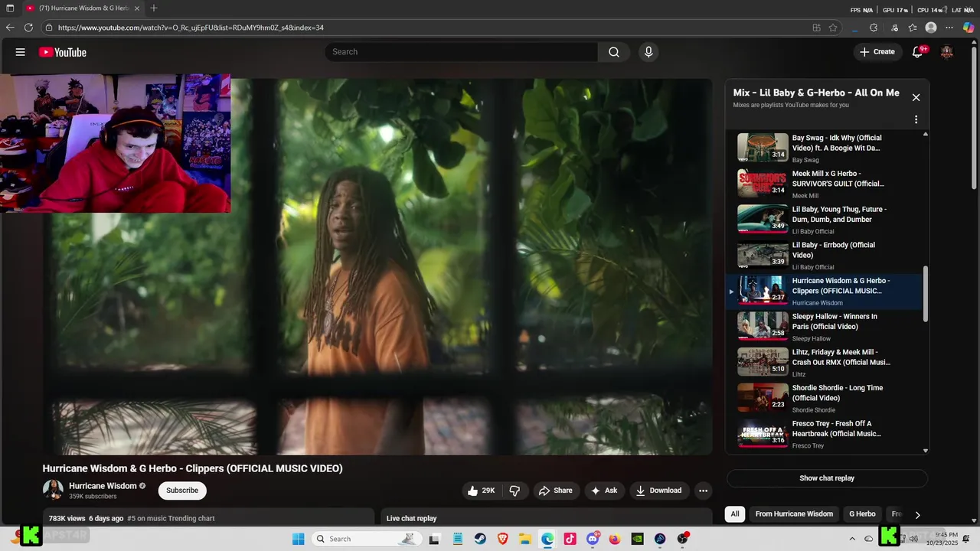Viewport: 980px width, 551px height.
Task: Open YouTube notifications bell
Action: (917, 52)
